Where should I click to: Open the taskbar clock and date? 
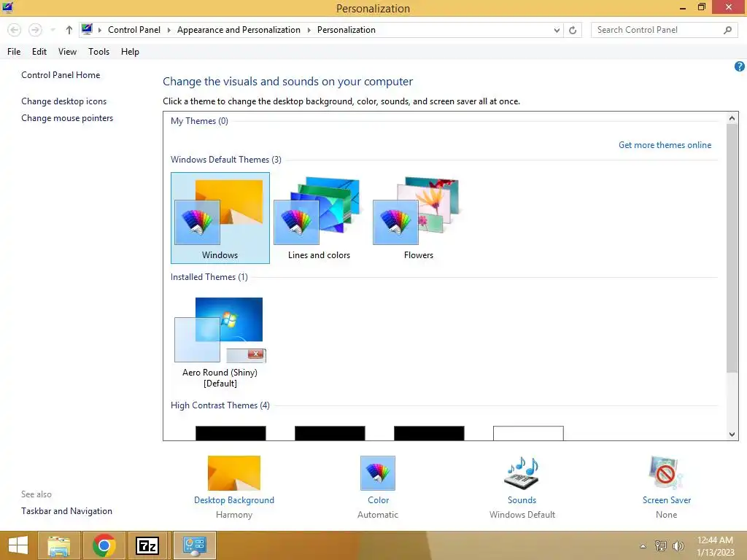(715, 546)
